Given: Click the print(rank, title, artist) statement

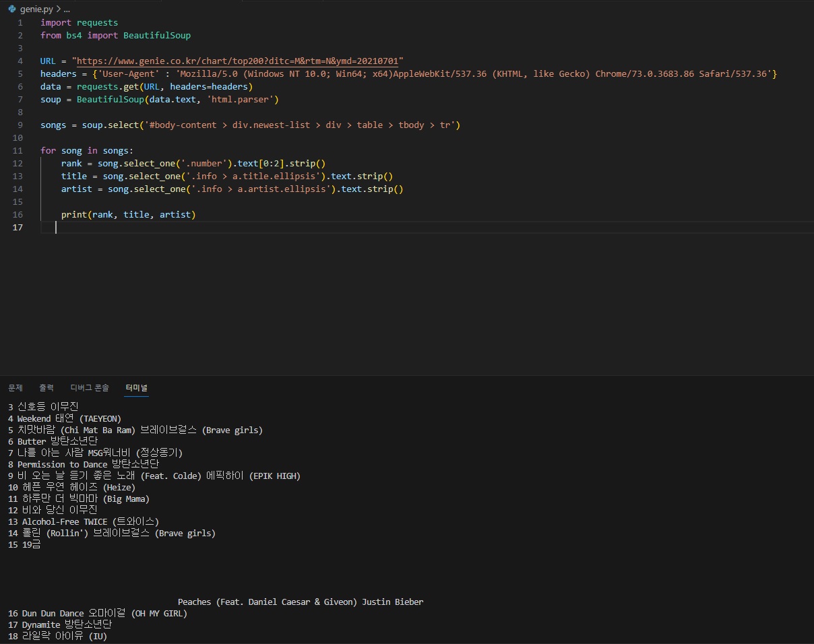Looking at the screenshot, I should tap(128, 214).
